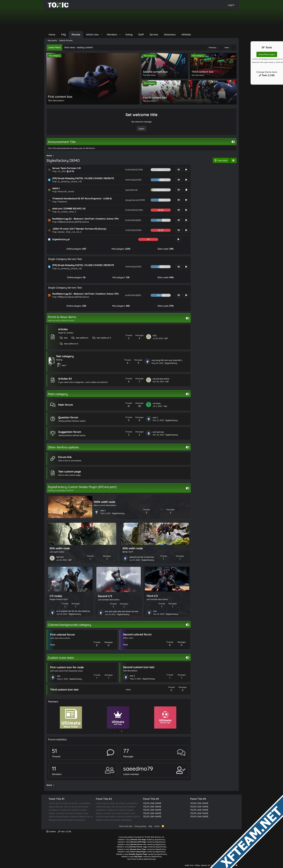Expand the What's new submenu arrow
This screenshot has width=283, height=868.
pyautogui.click(x=101, y=34)
